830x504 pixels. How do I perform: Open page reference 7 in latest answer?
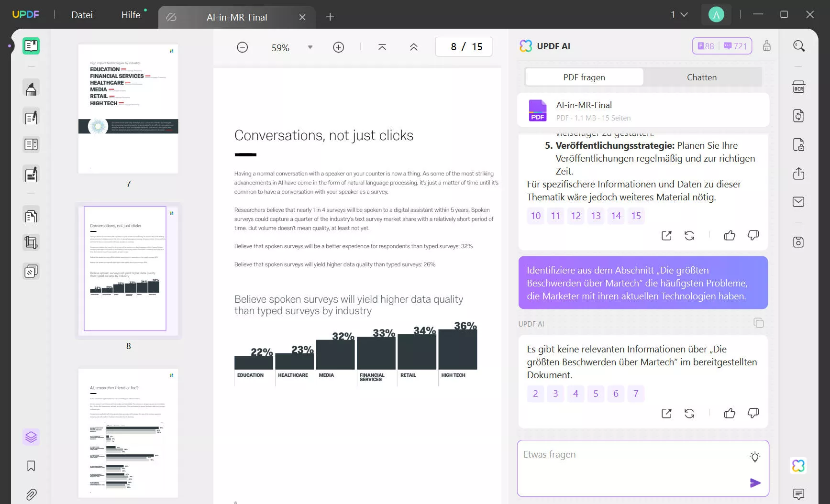click(x=636, y=394)
